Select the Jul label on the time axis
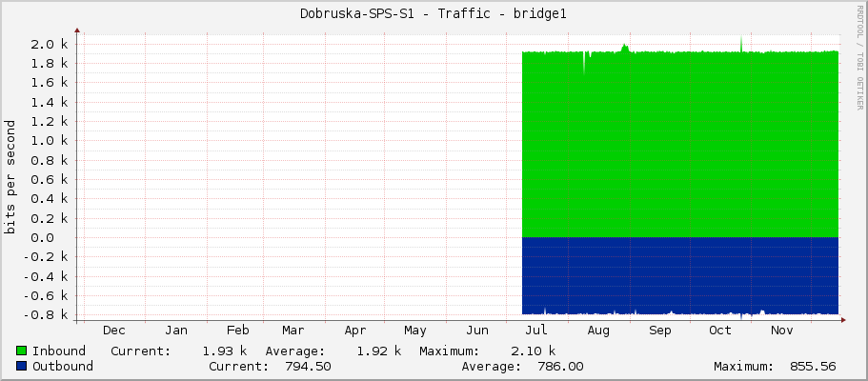 point(537,331)
